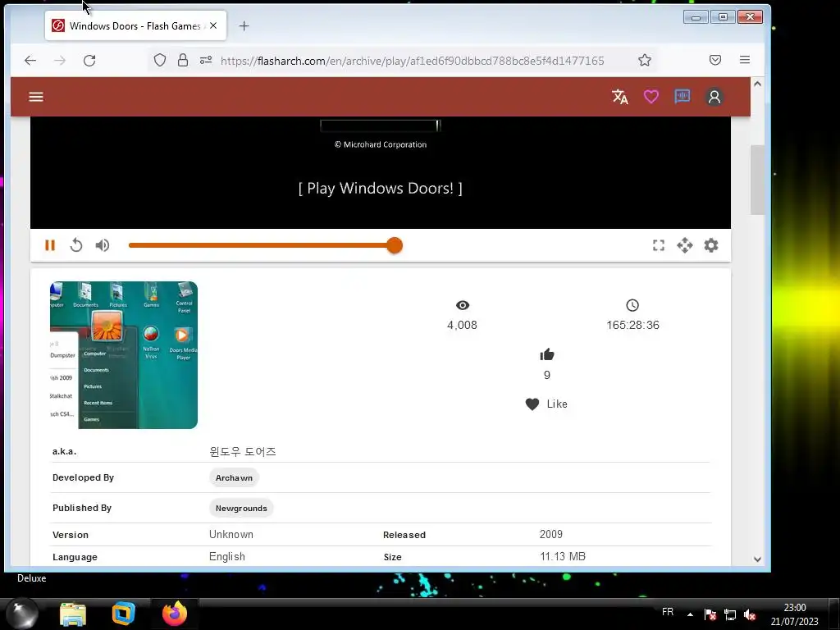
Task: Open the site hamburger menu
Action: (36, 97)
